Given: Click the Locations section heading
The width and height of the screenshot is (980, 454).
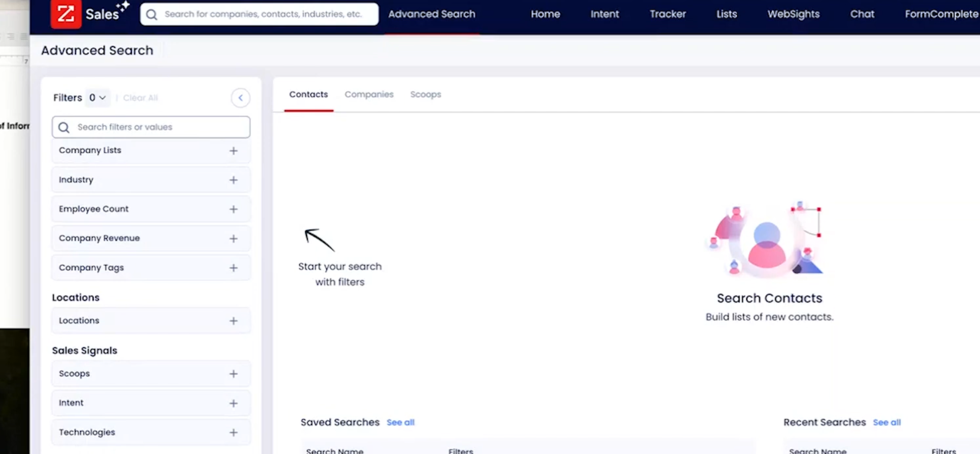Looking at the screenshot, I should pos(76,298).
